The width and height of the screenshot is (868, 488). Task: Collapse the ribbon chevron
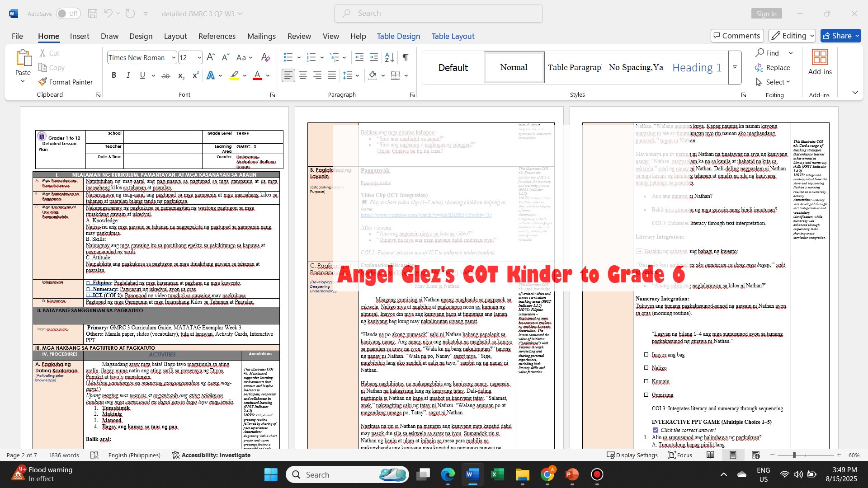(855, 93)
